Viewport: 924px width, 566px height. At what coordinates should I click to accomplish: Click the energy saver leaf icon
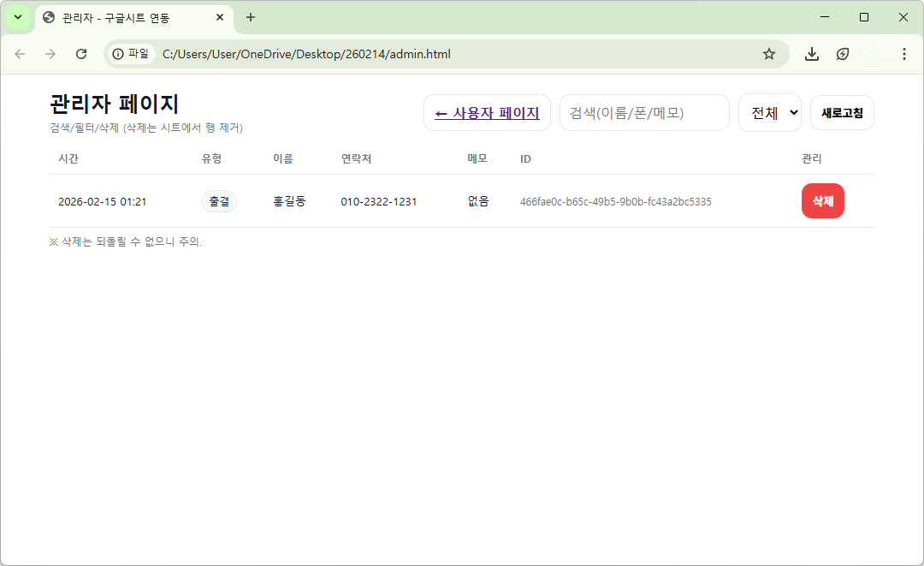(x=843, y=54)
